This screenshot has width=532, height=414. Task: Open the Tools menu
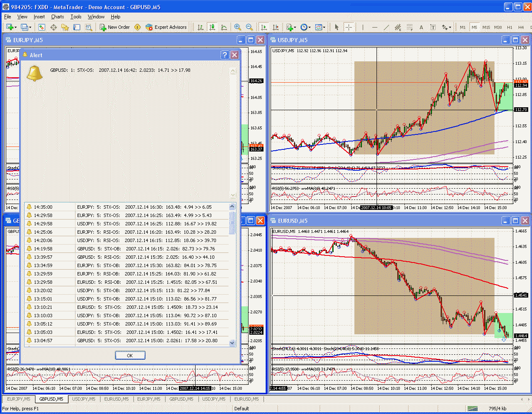coord(76,17)
